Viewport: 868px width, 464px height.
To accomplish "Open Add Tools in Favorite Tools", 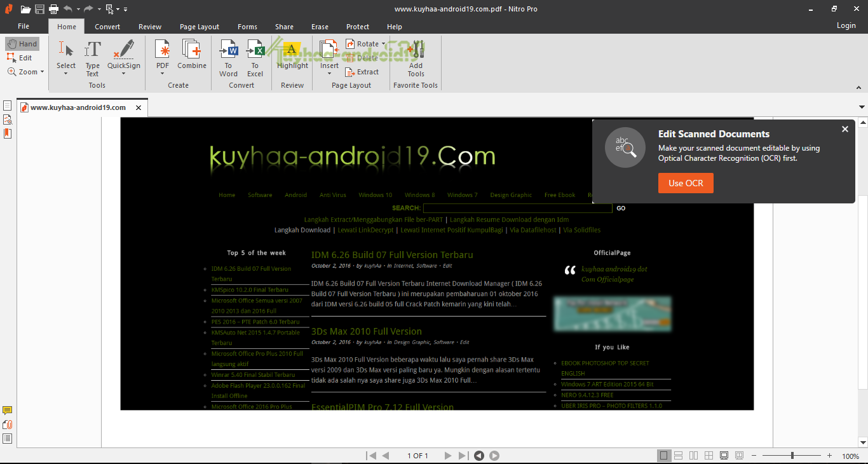I will [x=416, y=58].
